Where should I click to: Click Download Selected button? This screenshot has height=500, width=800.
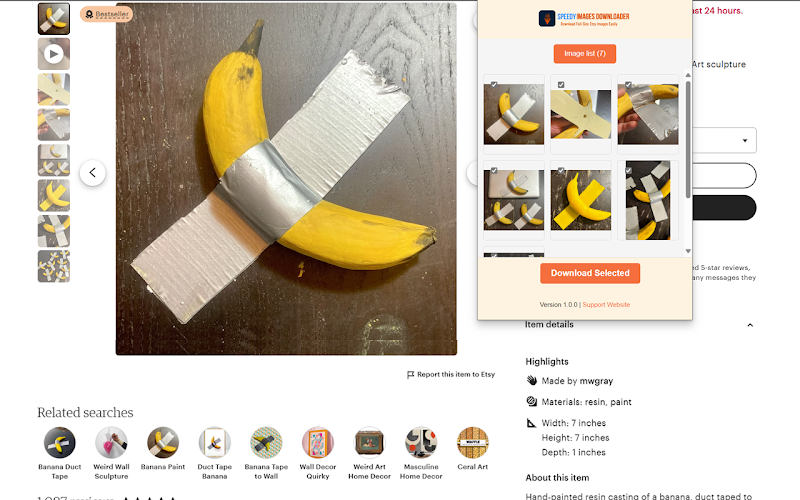pos(590,273)
